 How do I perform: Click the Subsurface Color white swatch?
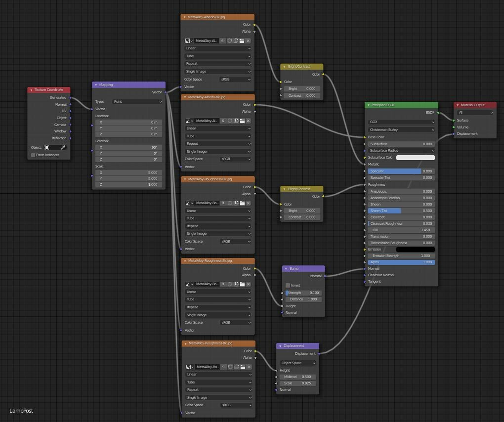[415, 158]
